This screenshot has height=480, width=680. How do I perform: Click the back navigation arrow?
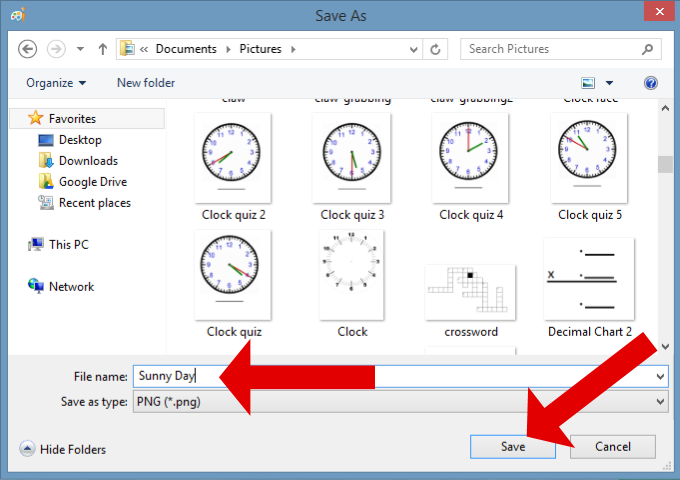click(x=28, y=49)
